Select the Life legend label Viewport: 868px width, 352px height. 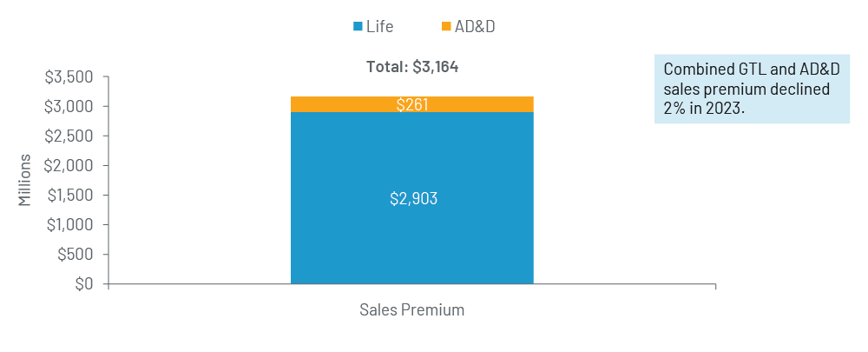coord(379,26)
